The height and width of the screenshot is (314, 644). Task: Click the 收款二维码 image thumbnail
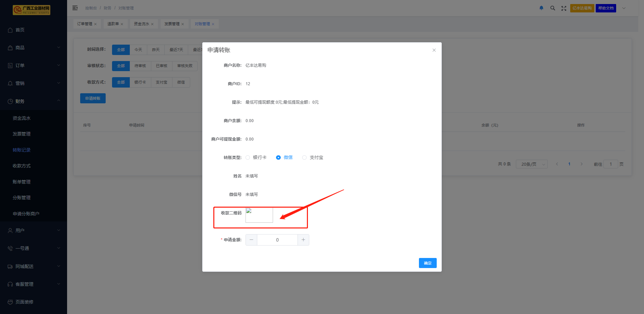pos(259,215)
